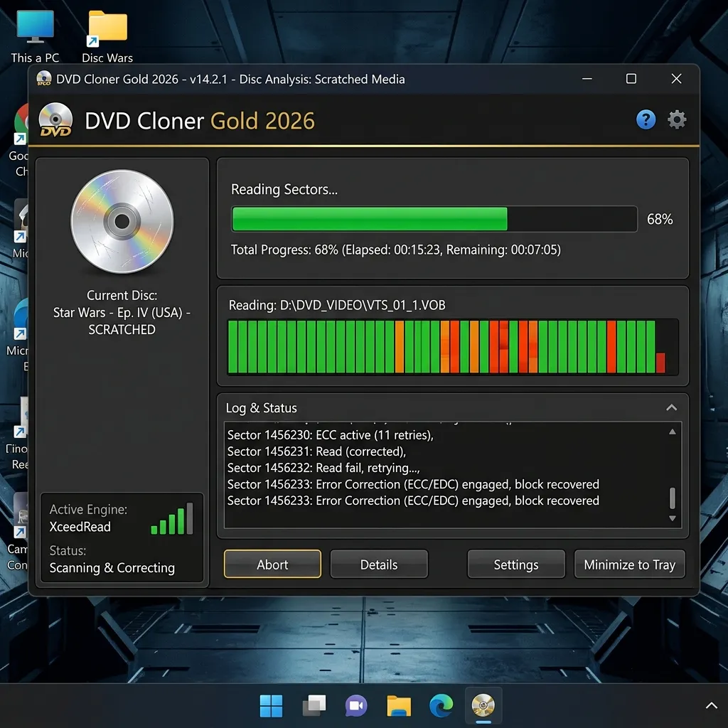This screenshot has width=728, height=728.
Task: Open Task View icon on taskbar
Action: (x=314, y=706)
